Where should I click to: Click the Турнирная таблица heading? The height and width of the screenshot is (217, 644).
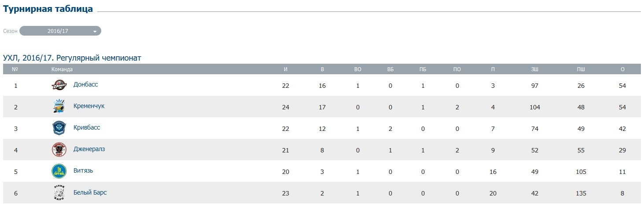click(48, 9)
